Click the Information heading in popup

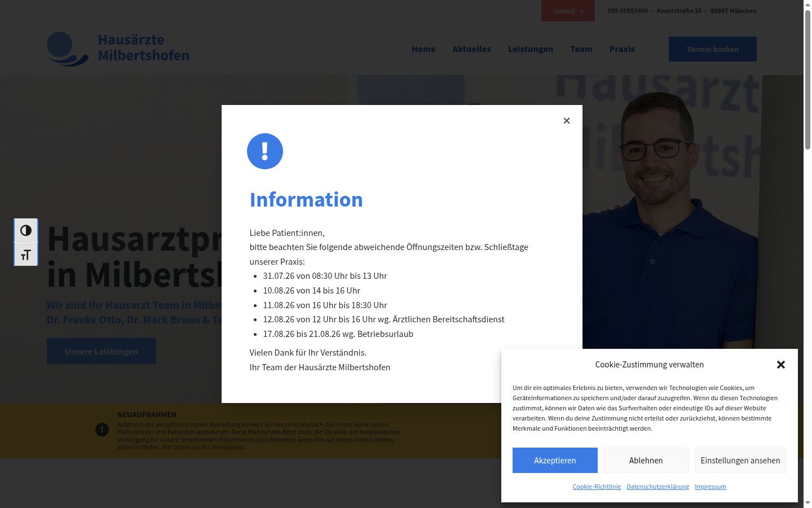[x=306, y=199]
